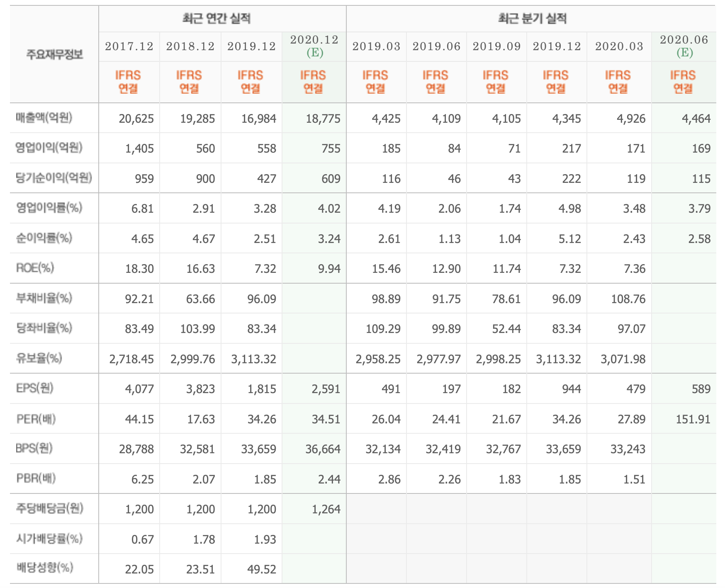Image resolution: width=725 pixels, height=588 pixels.
Task: Click the 2019.09 quarterly column header
Action: tap(496, 46)
